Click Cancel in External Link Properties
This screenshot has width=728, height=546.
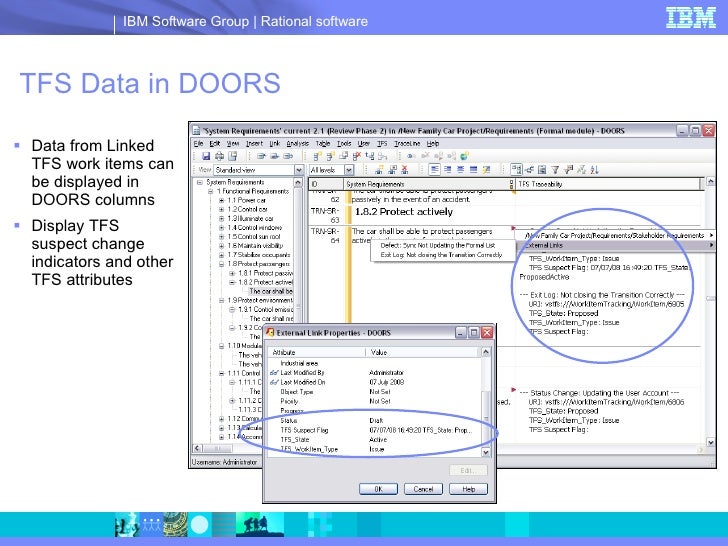point(423,489)
